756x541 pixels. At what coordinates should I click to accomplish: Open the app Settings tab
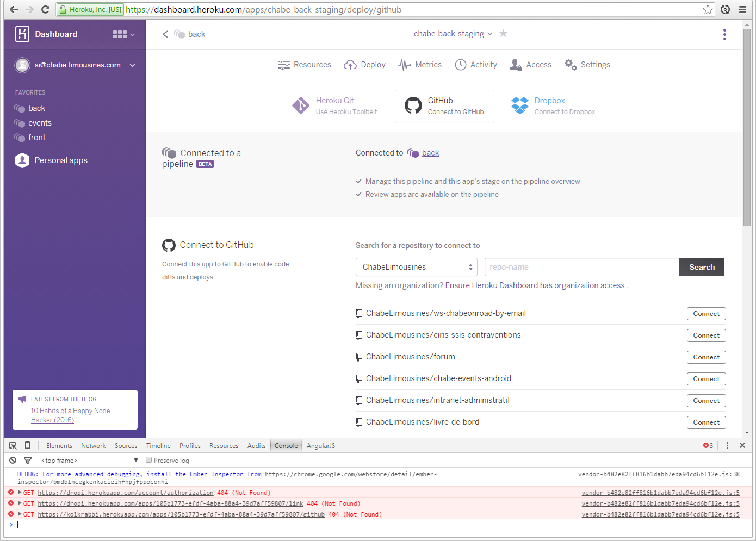(587, 65)
